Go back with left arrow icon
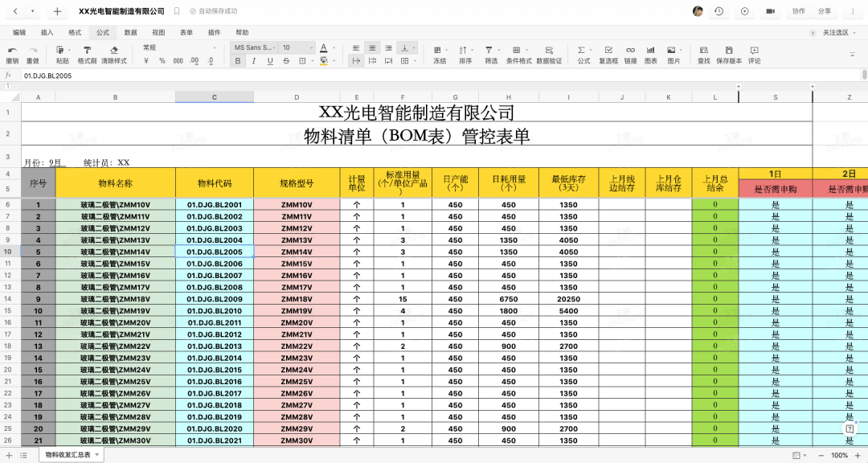 click(x=15, y=11)
